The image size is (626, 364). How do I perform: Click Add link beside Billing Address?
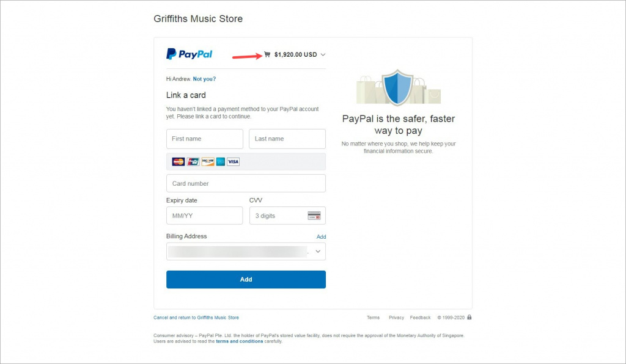(322, 237)
